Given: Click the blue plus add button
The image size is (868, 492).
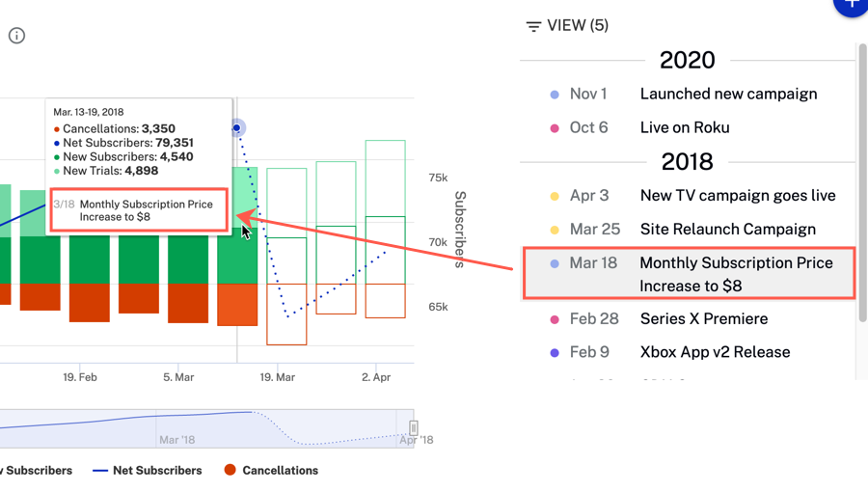Looking at the screenshot, I should [x=850, y=6].
